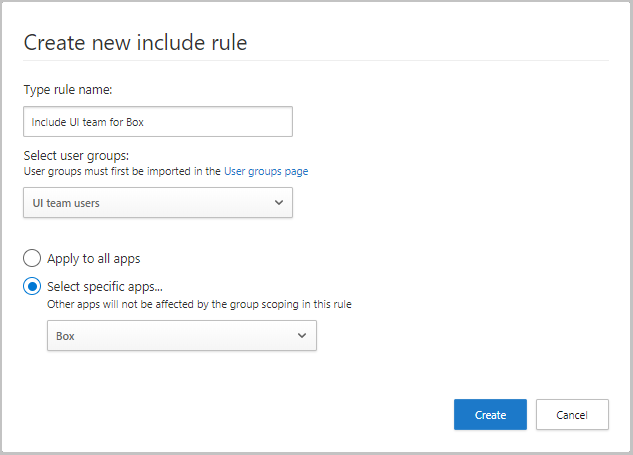Choose the Select specific apps radio button
Image resolution: width=633 pixels, height=455 pixels.
[x=33, y=287]
